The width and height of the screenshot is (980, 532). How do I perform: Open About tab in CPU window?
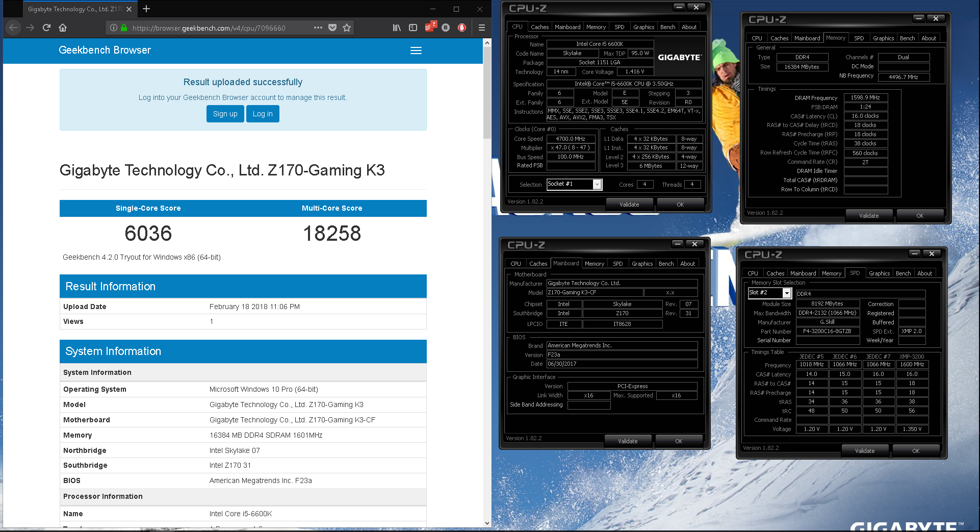[x=689, y=27]
